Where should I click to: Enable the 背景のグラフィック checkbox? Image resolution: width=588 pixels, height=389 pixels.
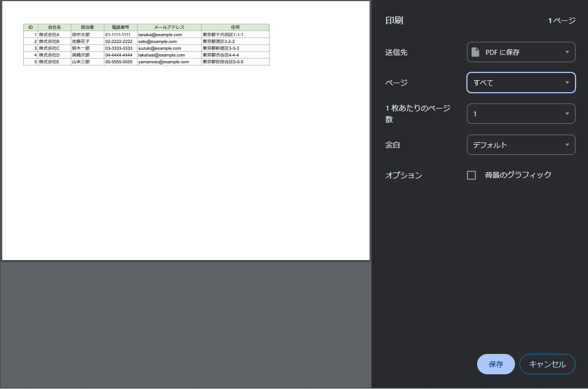[x=471, y=175]
